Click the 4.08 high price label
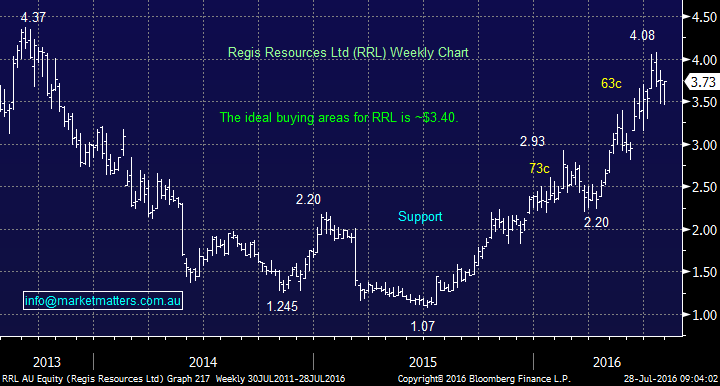Image resolution: width=720 pixels, height=386 pixels. [642, 35]
